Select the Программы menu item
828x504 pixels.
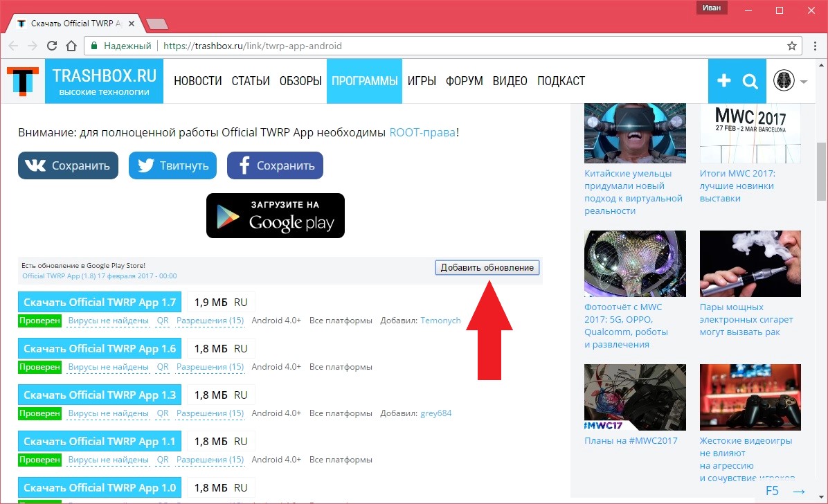pyautogui.click(x=364, y=81)
